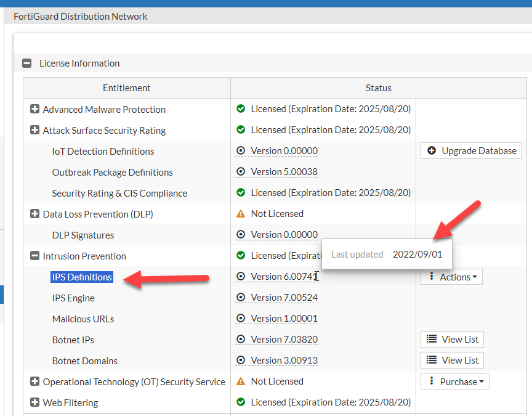Open the IPS Definitions Actions dropdown

(x=452, y=277)
